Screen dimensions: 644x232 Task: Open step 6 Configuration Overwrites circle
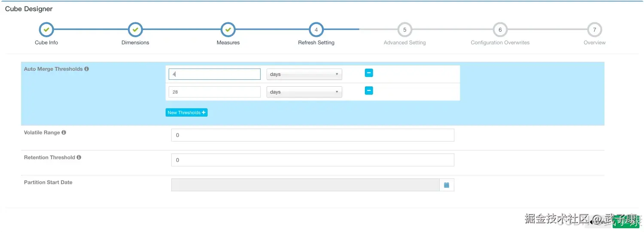500,30
